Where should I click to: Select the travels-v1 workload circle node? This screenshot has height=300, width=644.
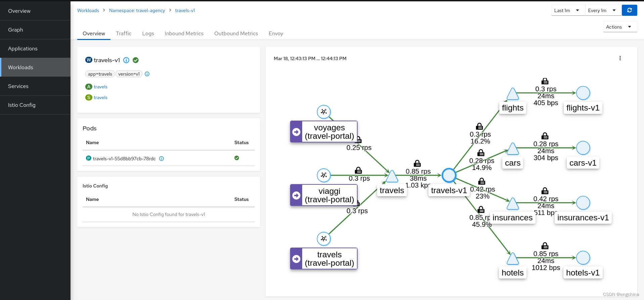pyautogui.click(x=449, y=175)
